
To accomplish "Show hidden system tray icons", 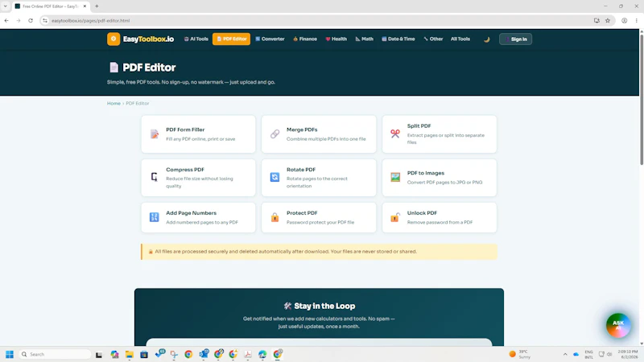I will click(565, 354).
